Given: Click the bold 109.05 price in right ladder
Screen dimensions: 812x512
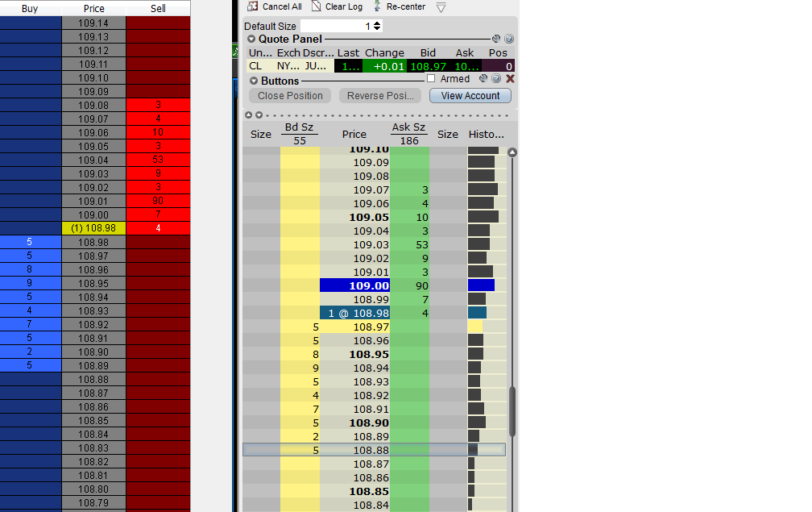Looking at the screenshot, I should coord(354,217).
